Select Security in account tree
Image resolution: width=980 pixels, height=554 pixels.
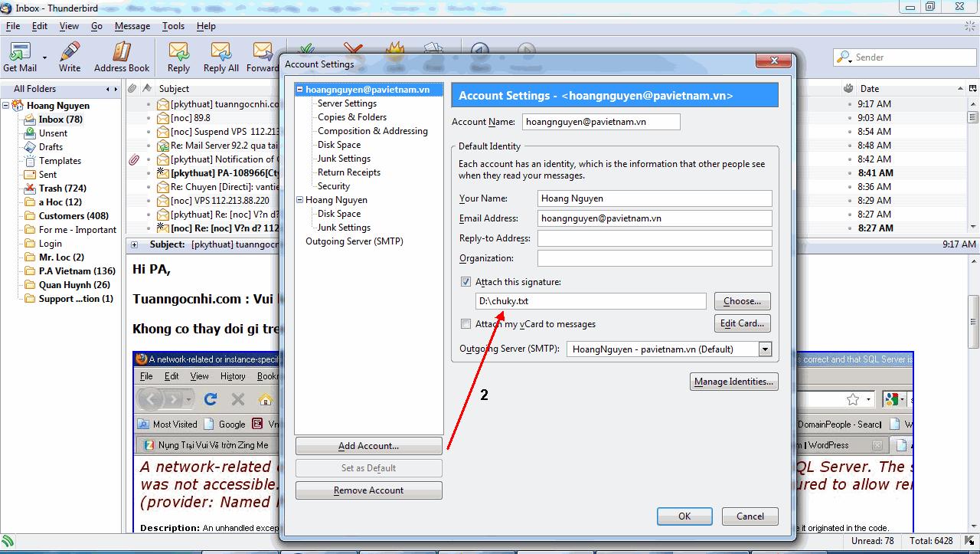click(x=334, y=186)
